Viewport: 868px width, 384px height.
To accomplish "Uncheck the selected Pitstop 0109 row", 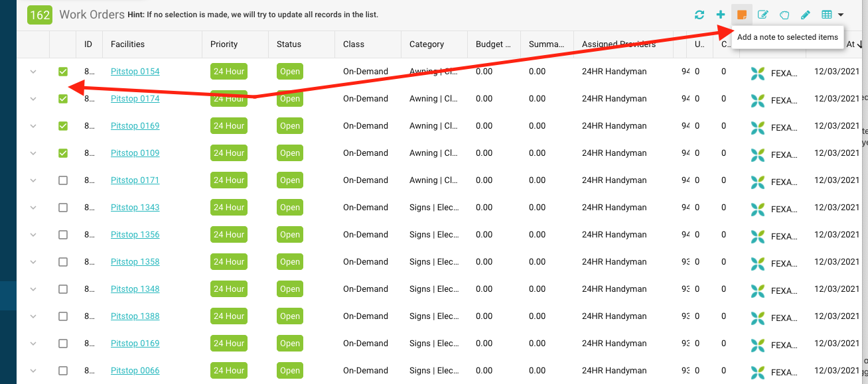I will coord(63,153).
